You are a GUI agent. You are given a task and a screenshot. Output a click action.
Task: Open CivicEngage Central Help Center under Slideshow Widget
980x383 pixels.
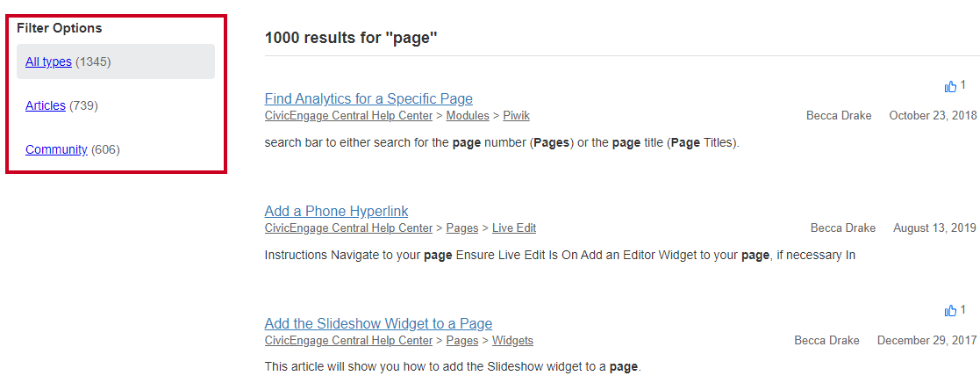pos(348,341)
